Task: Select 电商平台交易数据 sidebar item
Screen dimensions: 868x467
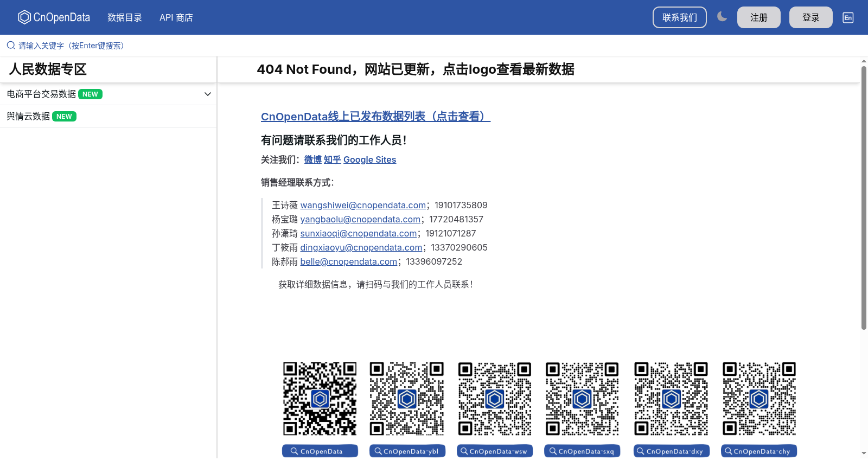Action: point(108,94)
